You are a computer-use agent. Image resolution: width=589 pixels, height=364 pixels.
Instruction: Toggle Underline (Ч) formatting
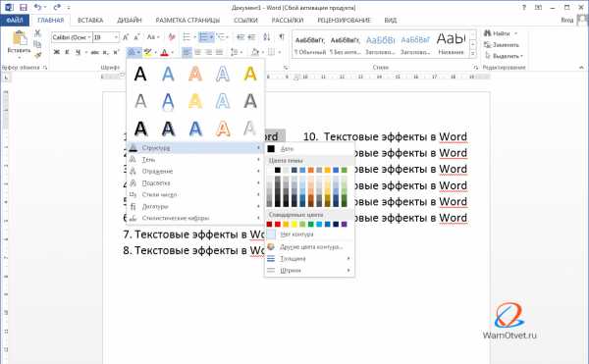[79, 52]
